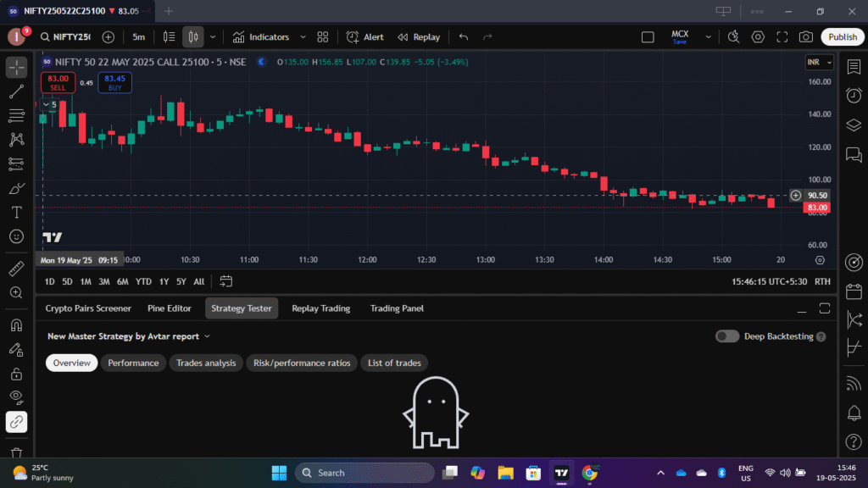Add a symbol to compare

tap(108, 37)
